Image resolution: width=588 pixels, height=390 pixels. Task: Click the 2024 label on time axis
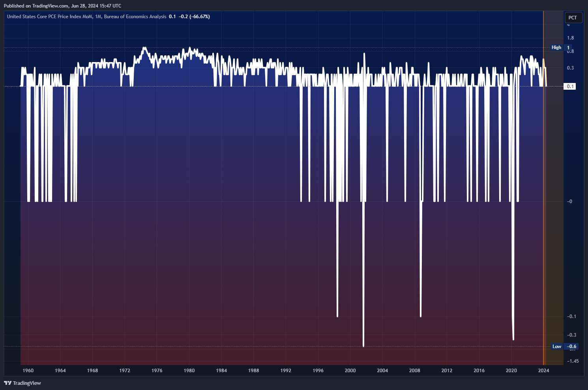[x=543, y=371]
